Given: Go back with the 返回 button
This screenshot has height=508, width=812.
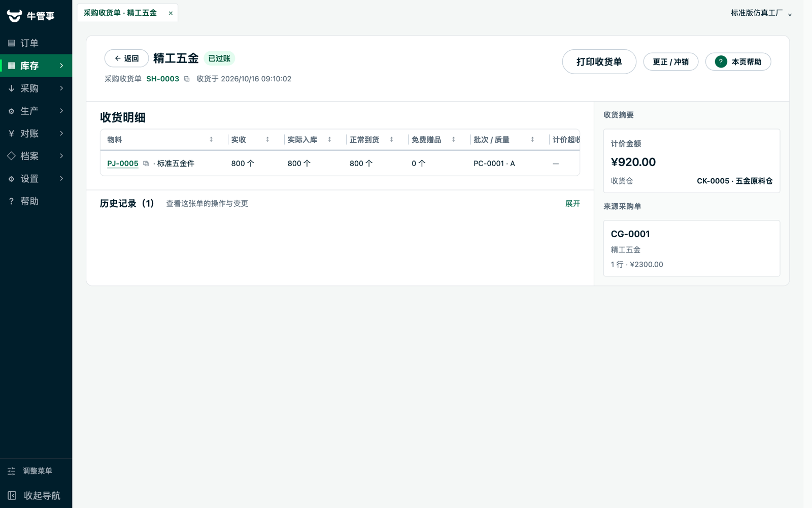Looking at the screenshot, I should 126,58.
